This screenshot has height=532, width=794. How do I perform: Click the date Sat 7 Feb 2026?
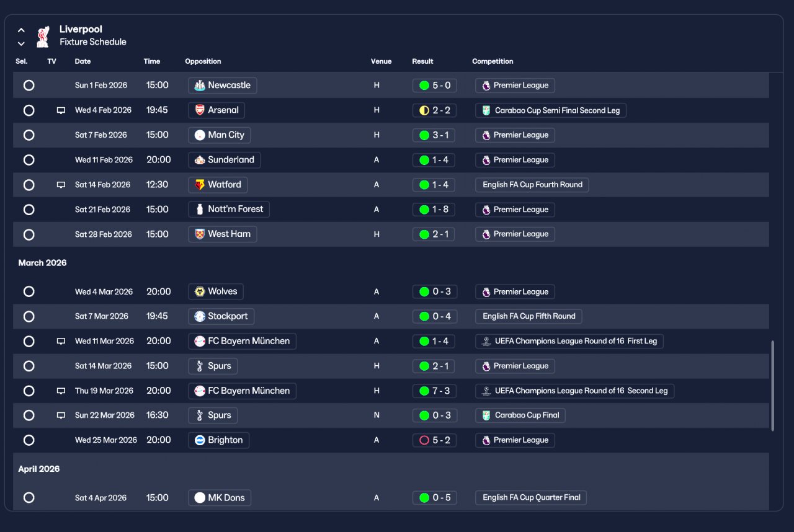[x=101, y=135]
